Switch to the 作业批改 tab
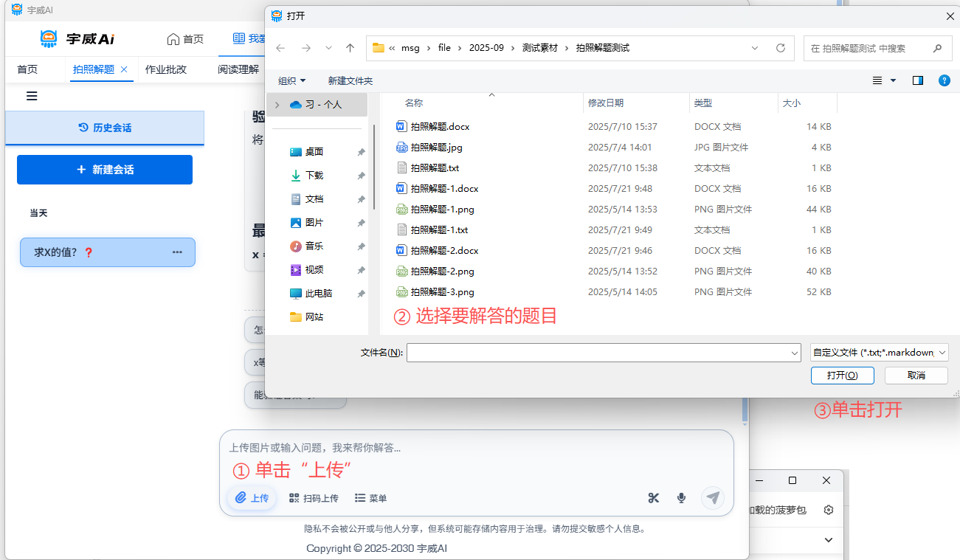 click(166, 69)
